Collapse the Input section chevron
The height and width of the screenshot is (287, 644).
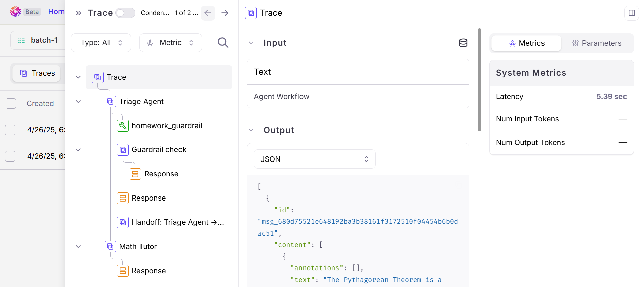pos(251,43)
